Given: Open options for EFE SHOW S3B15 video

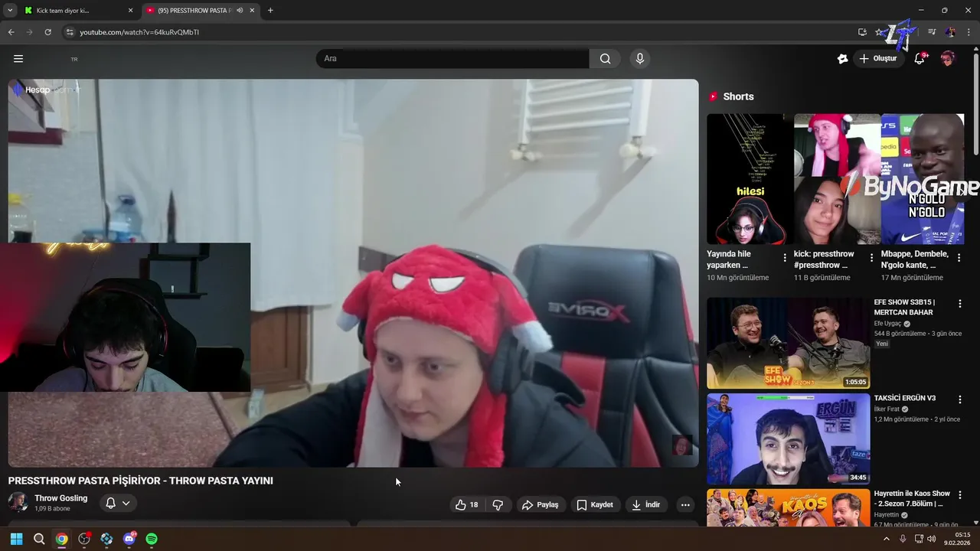Looking at the screenshot, I should point(959,304).
